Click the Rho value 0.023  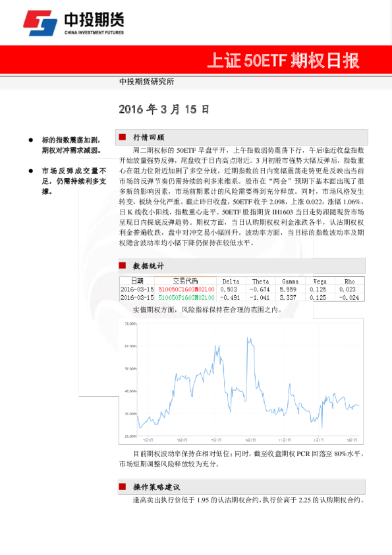347,289
